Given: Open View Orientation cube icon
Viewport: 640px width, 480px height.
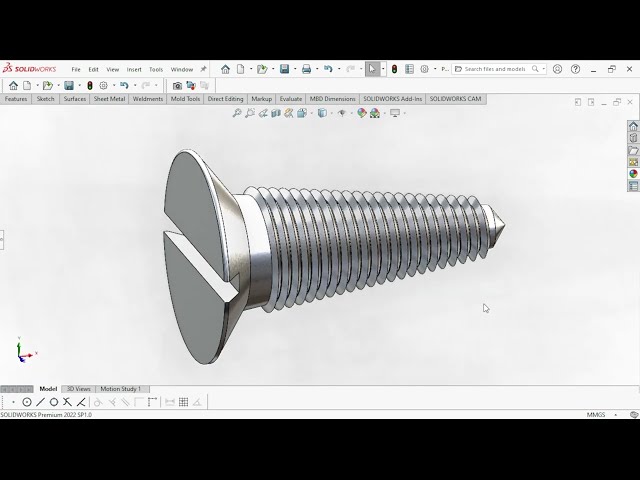Looking at the screenshot, I should click(302, 113).
